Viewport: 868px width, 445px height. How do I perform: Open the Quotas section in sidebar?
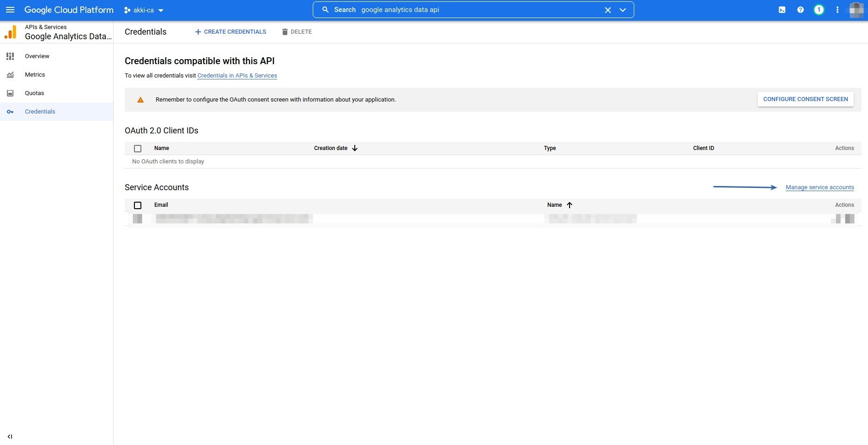pyautogui.click(x=35, y=93)
